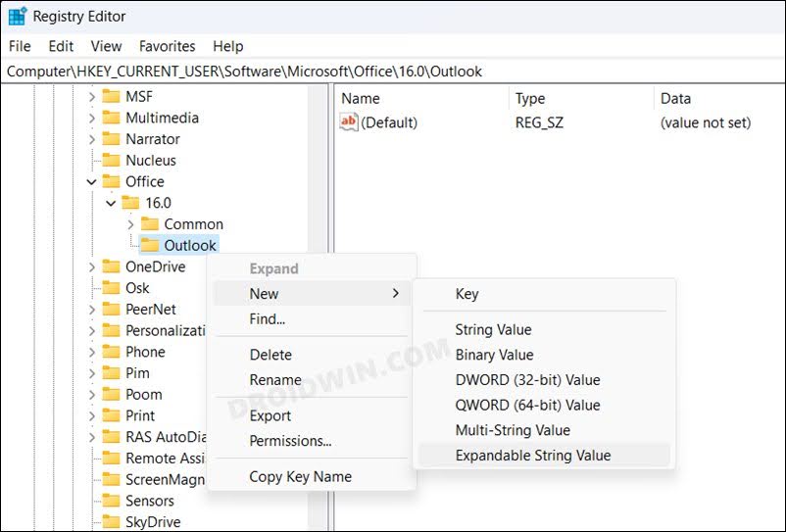Click the Name column header
Viewport: 786px width, 532px height.
click(x=422, y=98)
